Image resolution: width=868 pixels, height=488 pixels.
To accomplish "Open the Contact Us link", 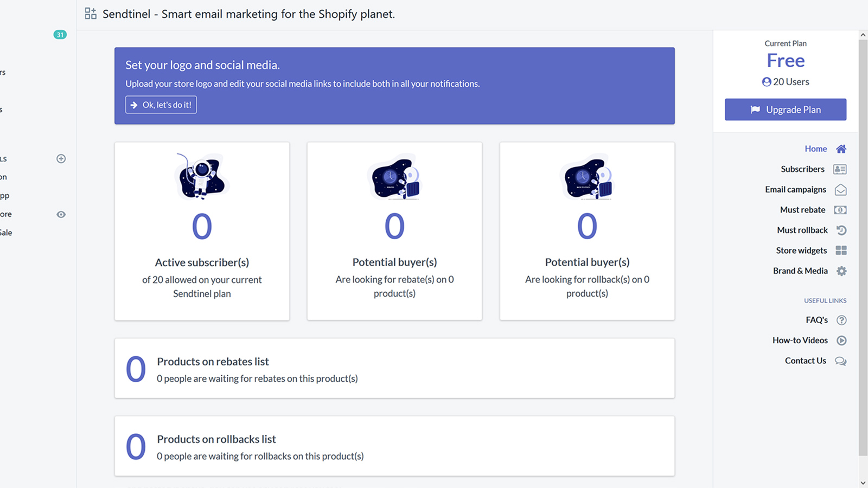I will click(x=806, y=361).
